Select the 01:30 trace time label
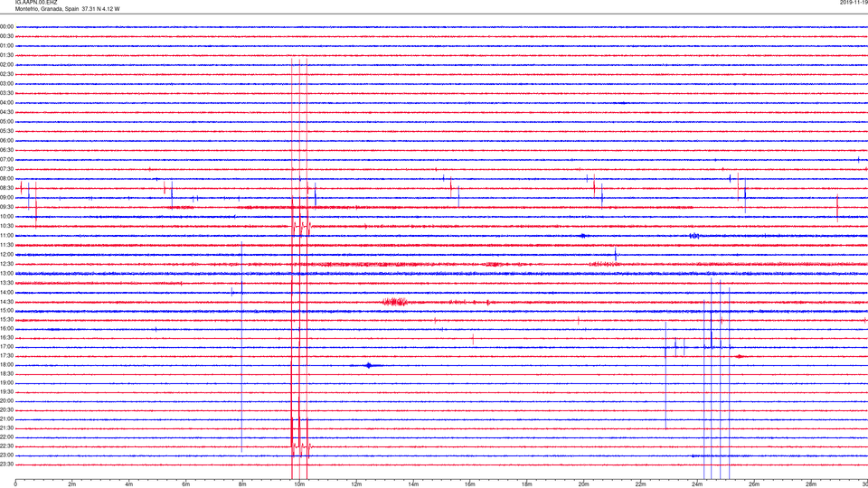 [x=6, y=55]
